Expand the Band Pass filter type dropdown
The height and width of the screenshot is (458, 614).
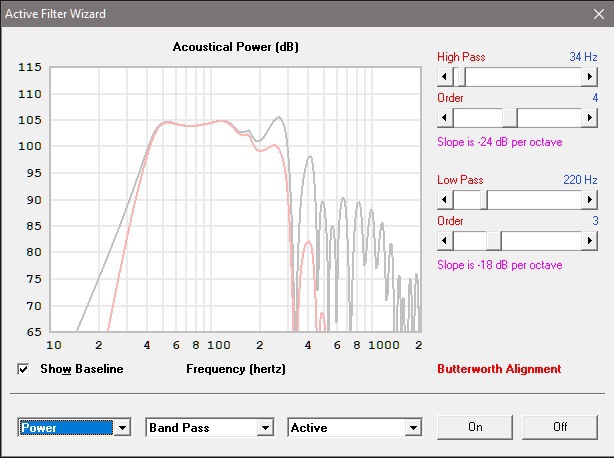pos(265,428)
